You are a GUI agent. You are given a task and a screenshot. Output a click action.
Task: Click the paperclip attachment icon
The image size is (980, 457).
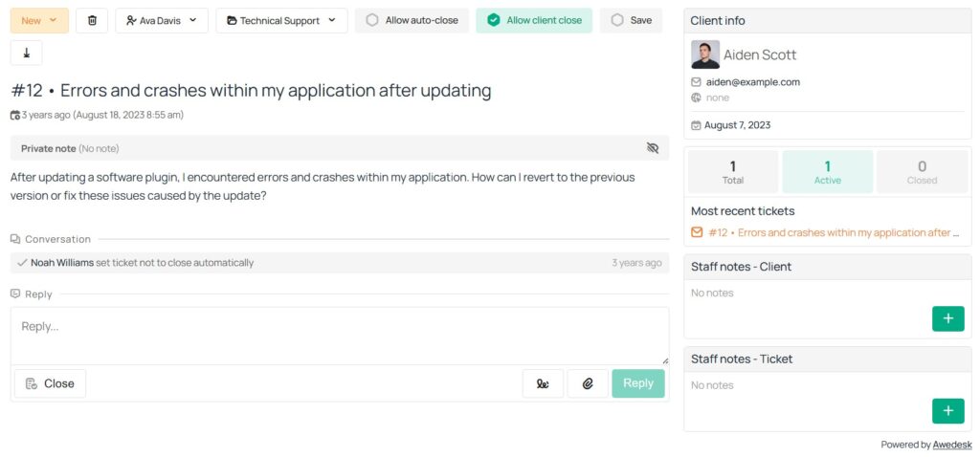[x=588, y=383]
